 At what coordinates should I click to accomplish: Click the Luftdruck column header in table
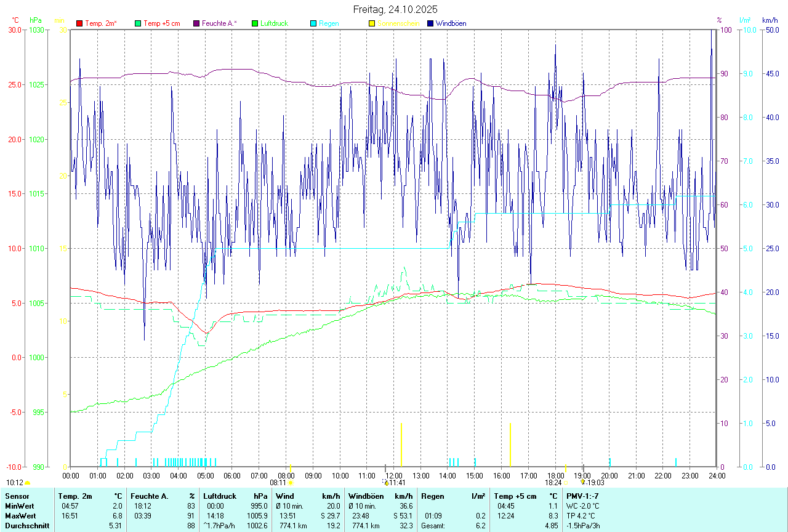tap(220, 496)
